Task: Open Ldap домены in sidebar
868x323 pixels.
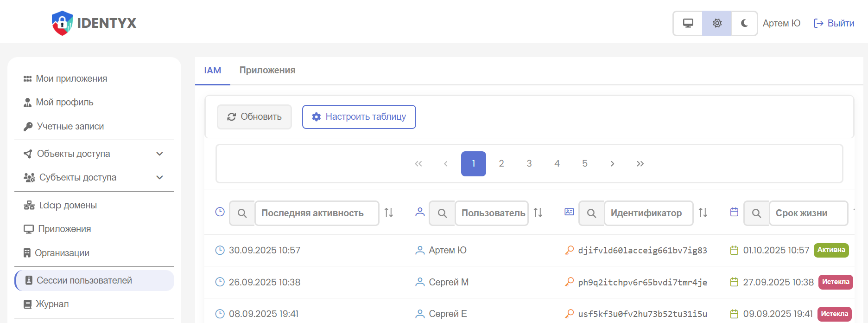Action: [x=68, y=205]
